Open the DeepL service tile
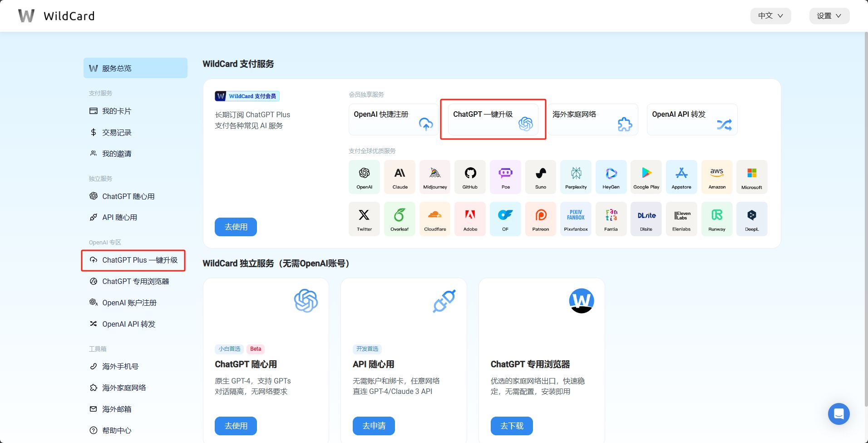 (x=752, y=219)
